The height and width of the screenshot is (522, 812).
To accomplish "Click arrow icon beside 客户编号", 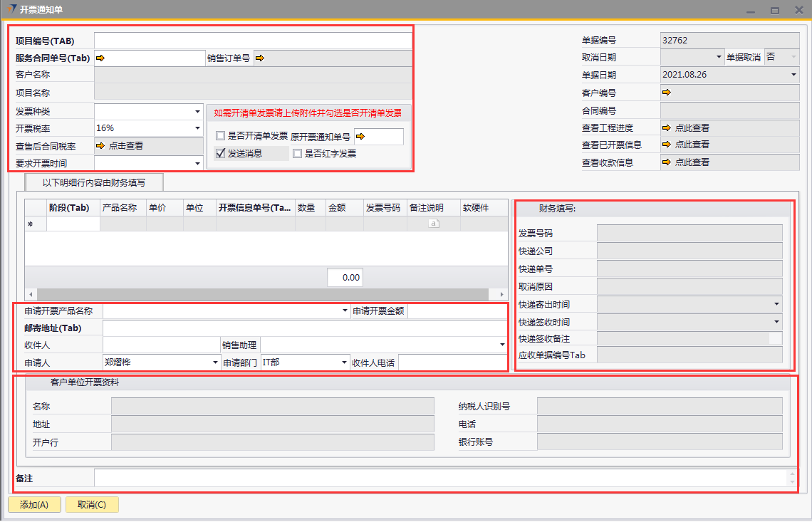I will pyautogui.click(x=667, y=93).
